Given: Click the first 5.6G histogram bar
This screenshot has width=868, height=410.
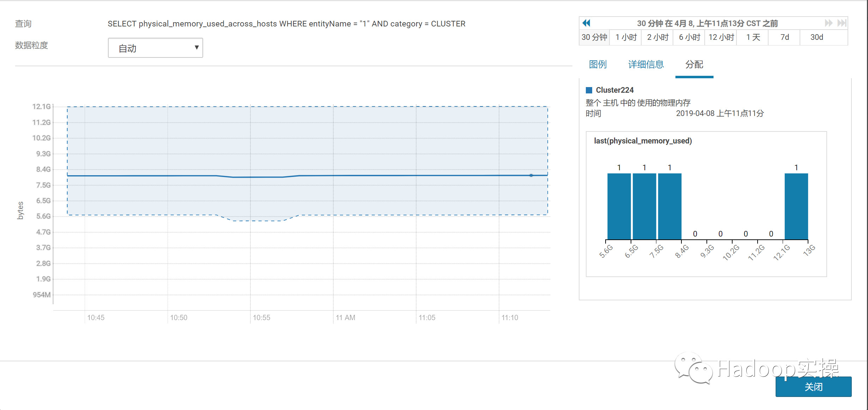Looking at the screenshot, I should (619, 206).
